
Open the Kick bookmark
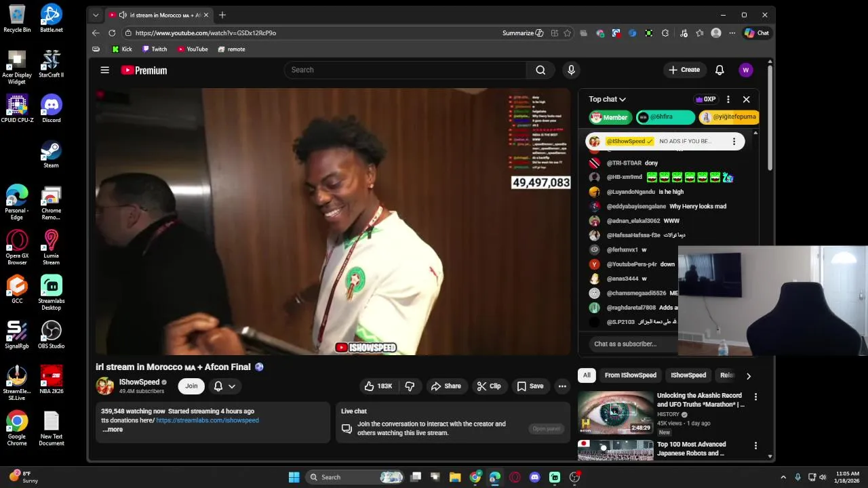tap(122, 49)
